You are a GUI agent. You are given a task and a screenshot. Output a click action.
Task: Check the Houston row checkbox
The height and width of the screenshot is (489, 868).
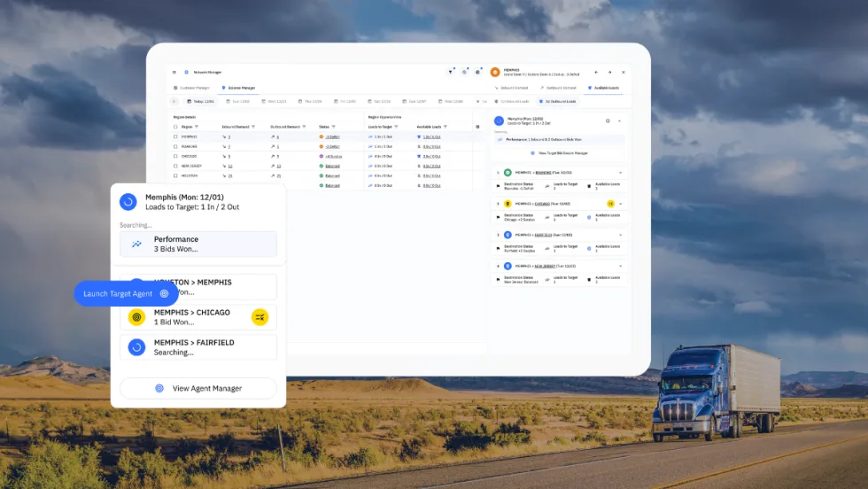point(175,175)
